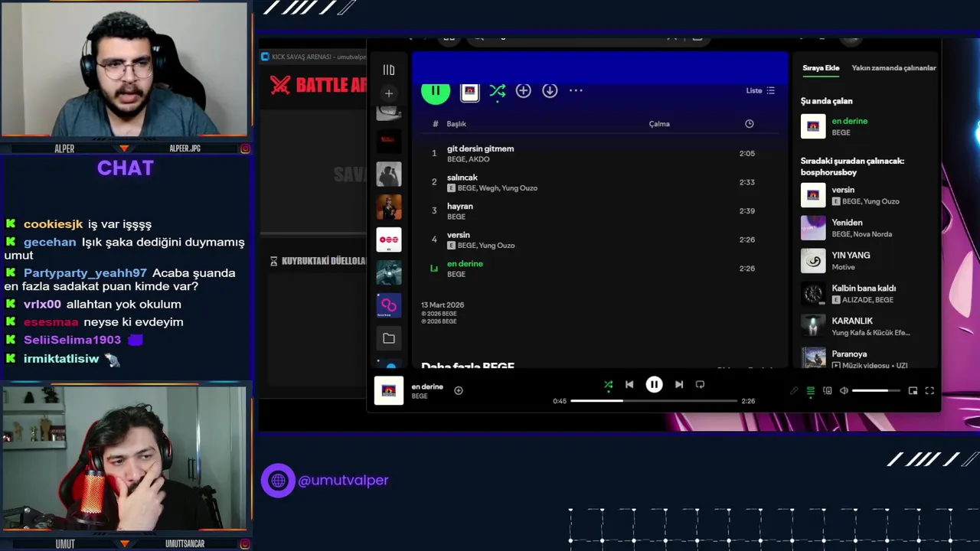980x551 pixels.
Task: Download the album for offline listening
Action: pyautogui.click(x=550, y=90)
